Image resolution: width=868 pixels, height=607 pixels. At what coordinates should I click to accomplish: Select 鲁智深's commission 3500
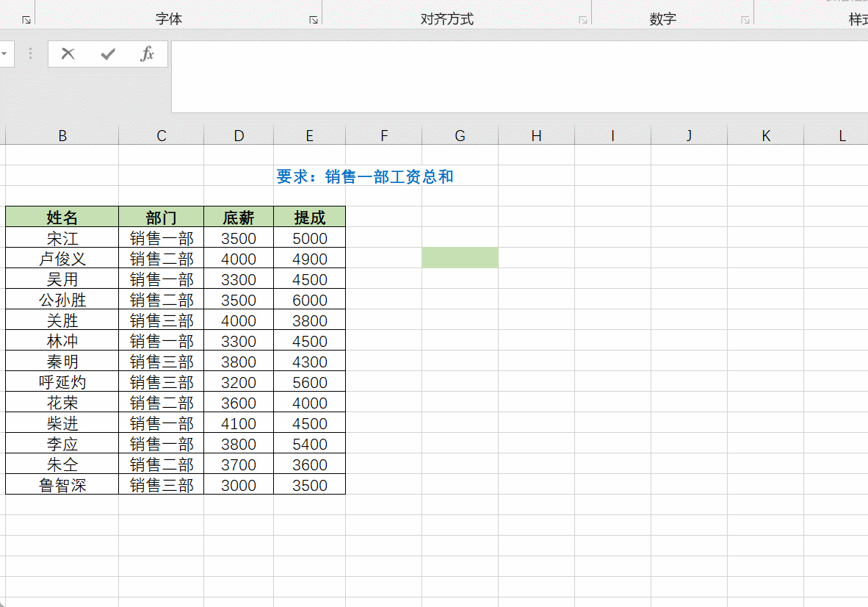[x=309, y=484]
